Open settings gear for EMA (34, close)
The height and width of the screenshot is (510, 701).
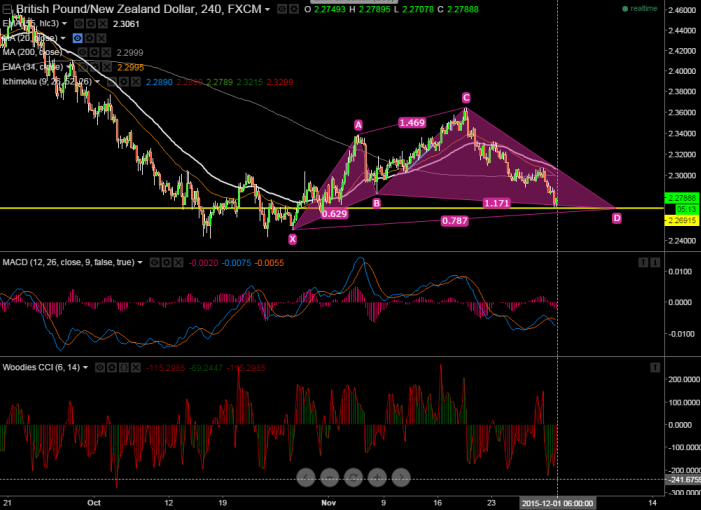coord(95,67)
